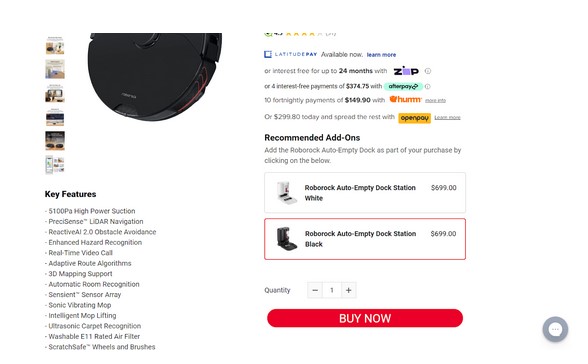
Task: Click the star rating row
Action: tap(300, 34)
